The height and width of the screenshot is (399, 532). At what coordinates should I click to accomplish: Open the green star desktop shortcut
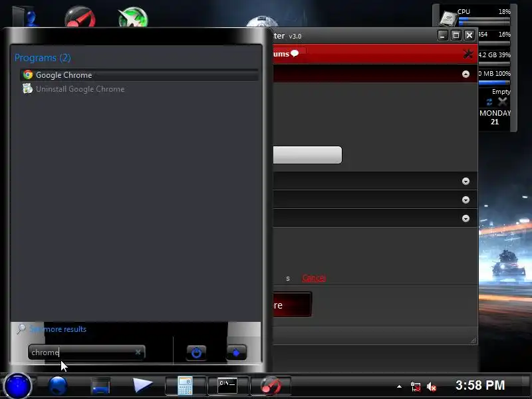click(133, 17)
